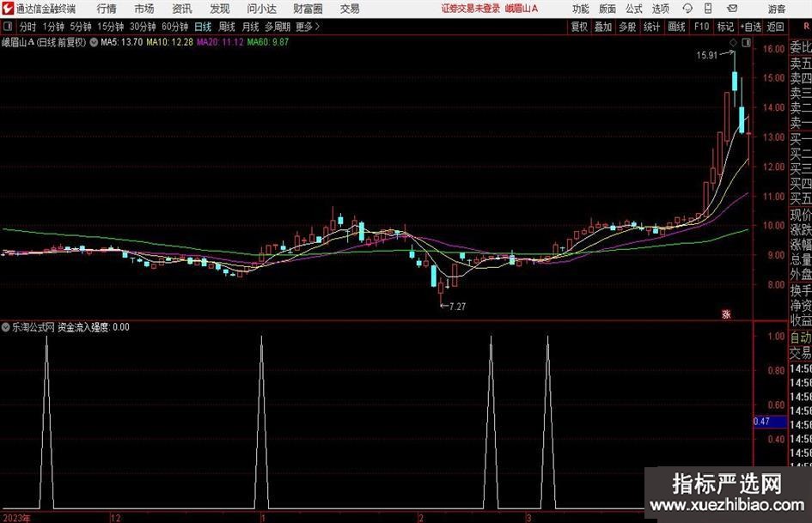Click the red 涨 marker icon
Screen dimensions: 812x523
726,314
